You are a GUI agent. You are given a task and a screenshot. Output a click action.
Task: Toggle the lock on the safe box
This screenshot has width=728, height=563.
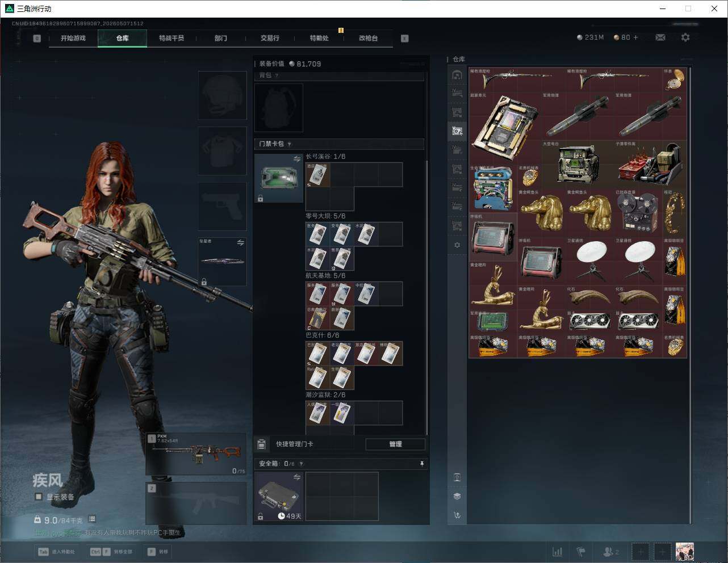coord(260,516)
